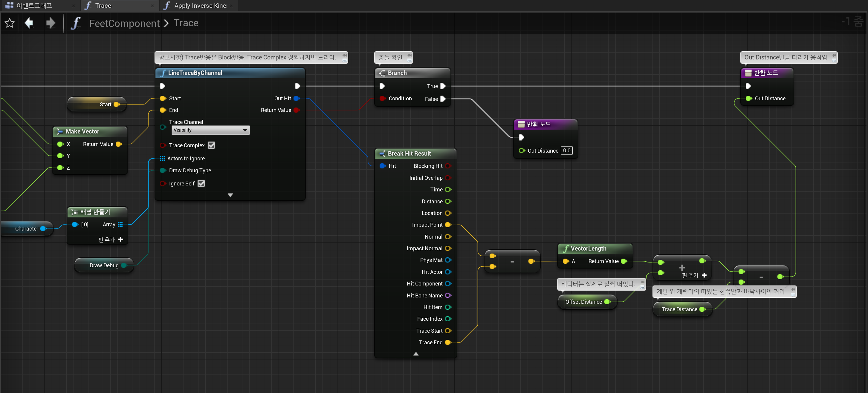This screenshot has width=868, height=393.
Task: Click the Make Vector Return Value pin
Action: 119,144
